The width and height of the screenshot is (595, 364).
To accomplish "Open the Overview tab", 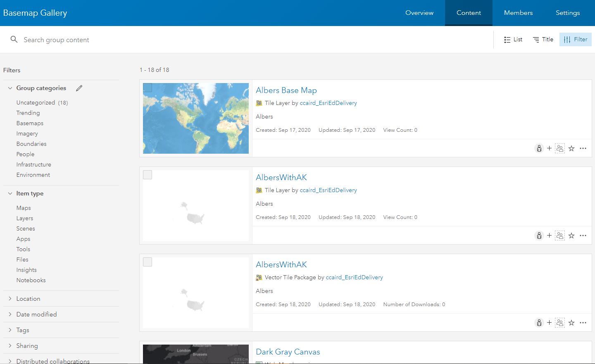I will click(x=419, y=13).
